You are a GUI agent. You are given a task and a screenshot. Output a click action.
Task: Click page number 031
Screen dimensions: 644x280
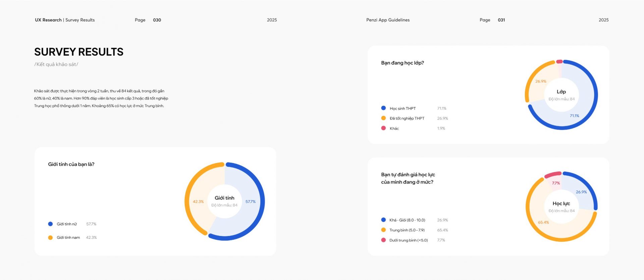(501, 20)
